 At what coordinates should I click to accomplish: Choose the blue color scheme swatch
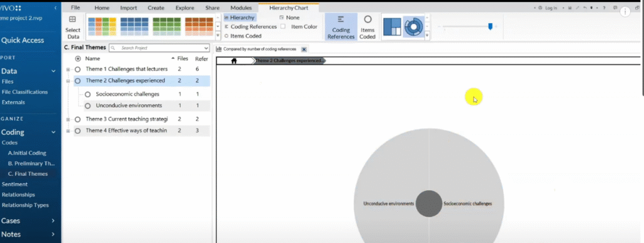[x=135, y=26]
